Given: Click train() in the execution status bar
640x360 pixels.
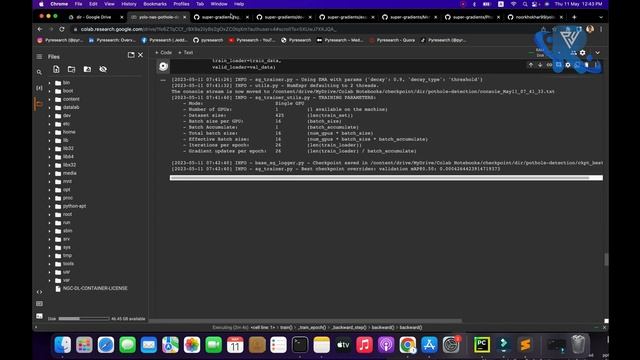Looking at the screenshot, I should point(286,327).
